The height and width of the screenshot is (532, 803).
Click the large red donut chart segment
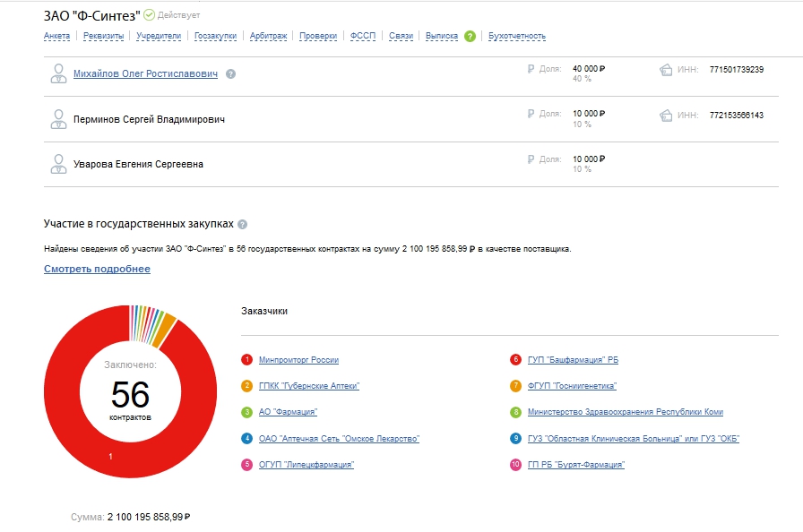(110, 455)
